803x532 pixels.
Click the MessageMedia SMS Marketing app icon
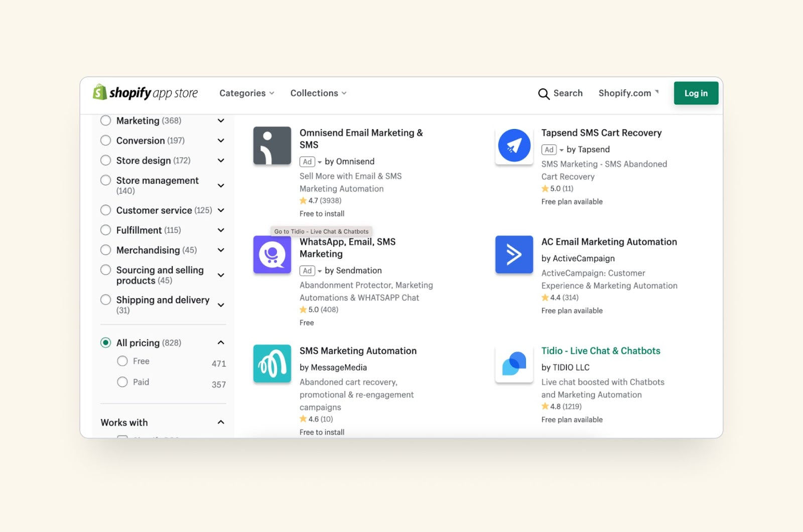(x=272, y=363)
